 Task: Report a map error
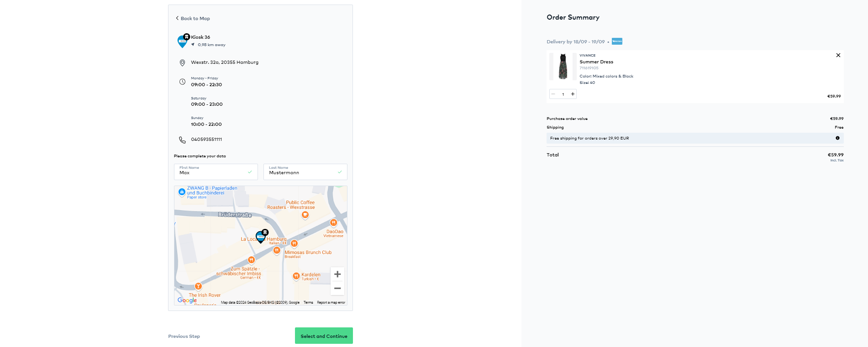tap(331, 303)
